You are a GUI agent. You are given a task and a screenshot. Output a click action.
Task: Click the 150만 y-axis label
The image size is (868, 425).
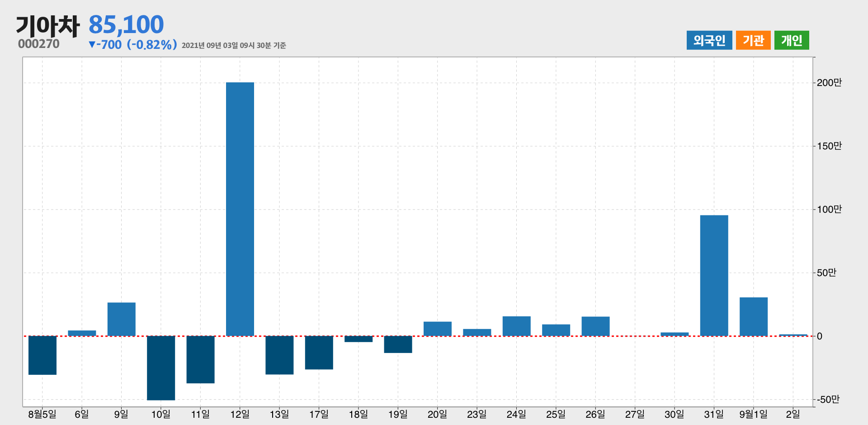point(829,146)
